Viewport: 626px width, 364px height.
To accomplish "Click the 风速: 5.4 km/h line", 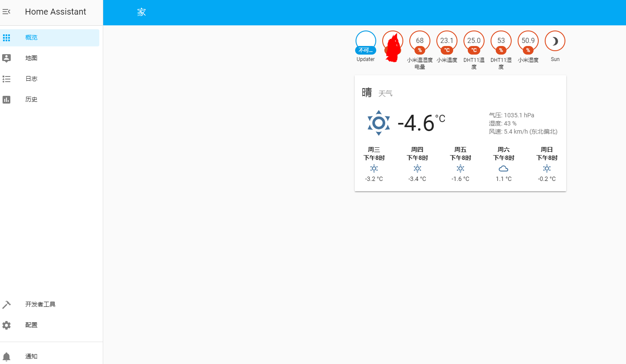I will click(523, 132).
